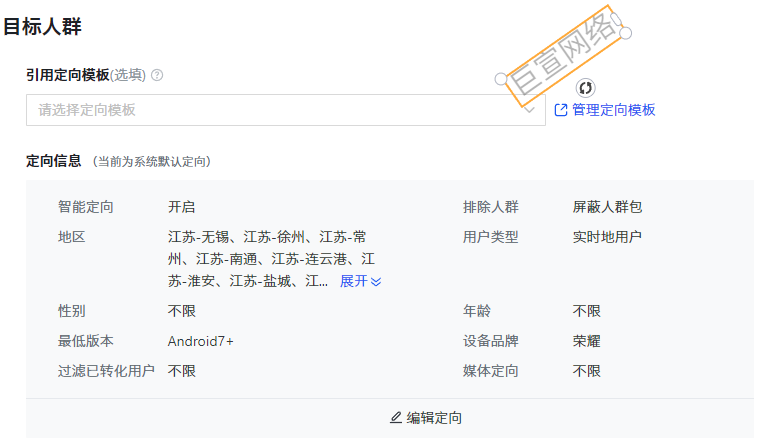
Task: Expand the 地区 list with 展开
Action: coord(354,281)
